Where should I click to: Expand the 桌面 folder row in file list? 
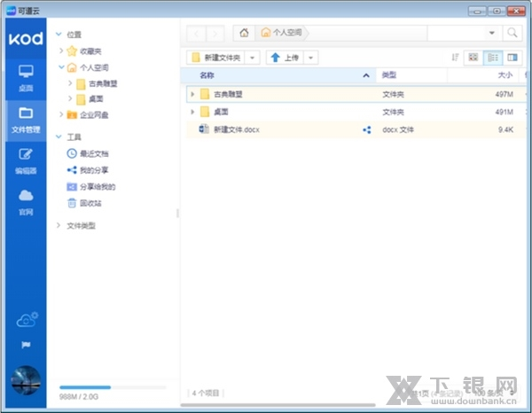click(192, 112)
